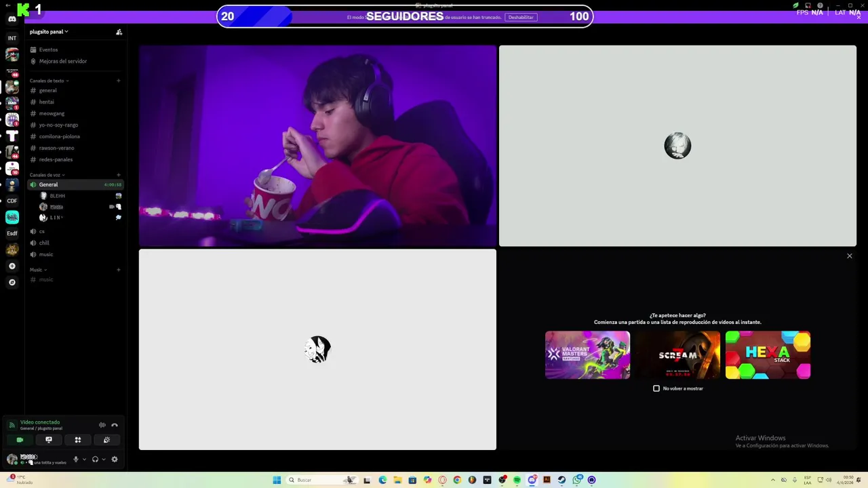The image size is (868, 488).
Task: Launch the Hexa Stack activity card
Action: (768, 354)
